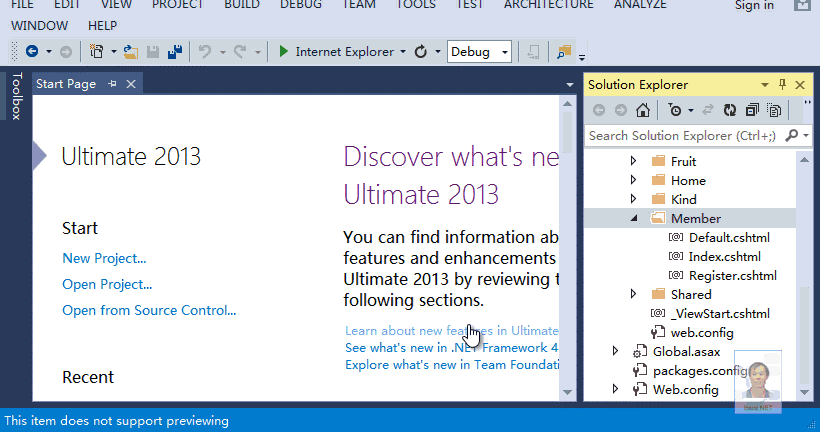Click Solution Explorer Refresh icon
Image resolution: width=820 pixels, height=432 pixels.
click(730, 110)
